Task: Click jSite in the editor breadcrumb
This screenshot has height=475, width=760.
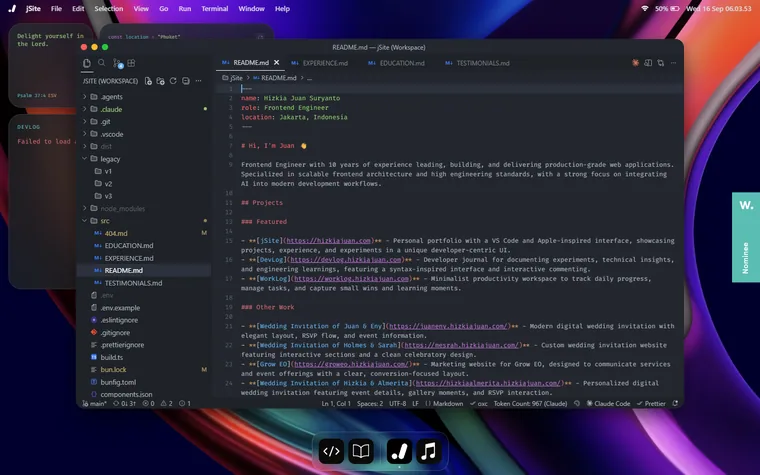Action: coord(236,78)
